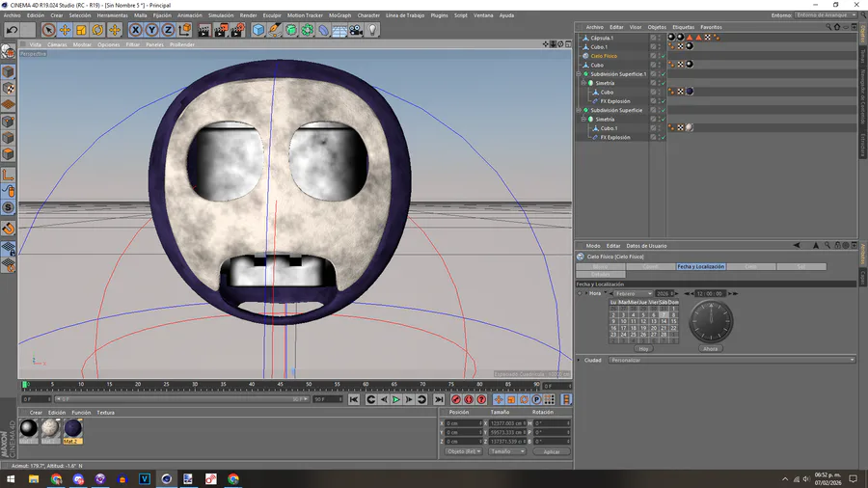Add a Cube primitive object
Image resolution: width=868 pixels, height=488 pixels.
(258, 30)
